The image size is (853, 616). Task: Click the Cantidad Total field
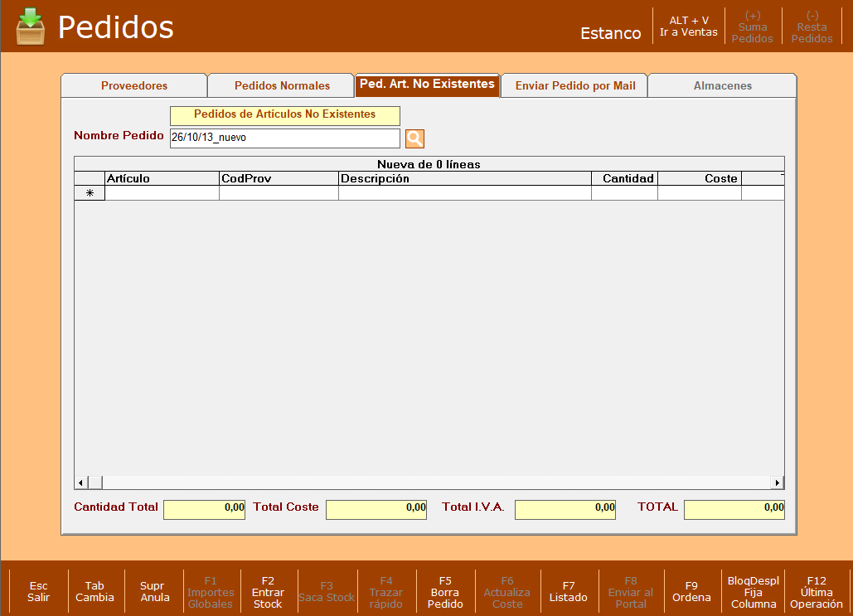[205, 510]
